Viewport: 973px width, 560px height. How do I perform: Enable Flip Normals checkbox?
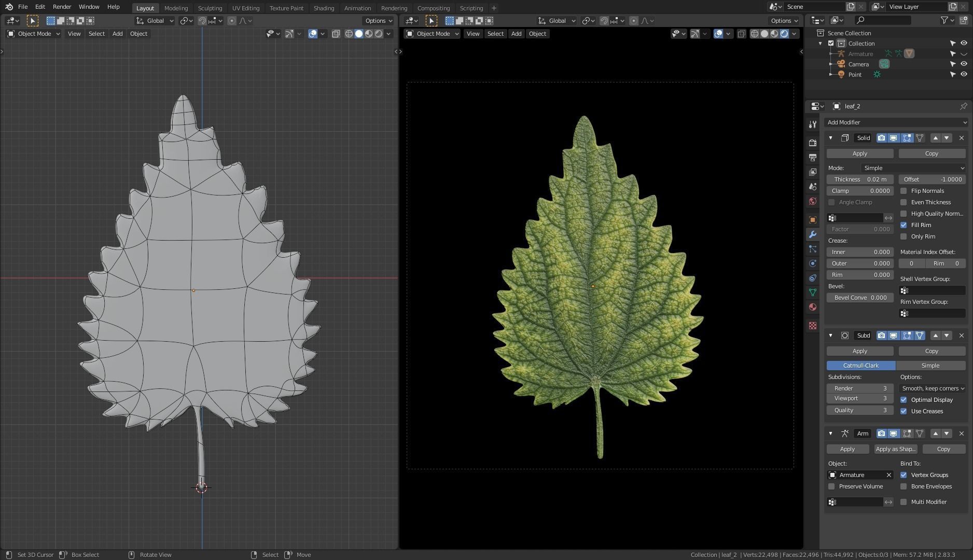[x=903, y=191]
